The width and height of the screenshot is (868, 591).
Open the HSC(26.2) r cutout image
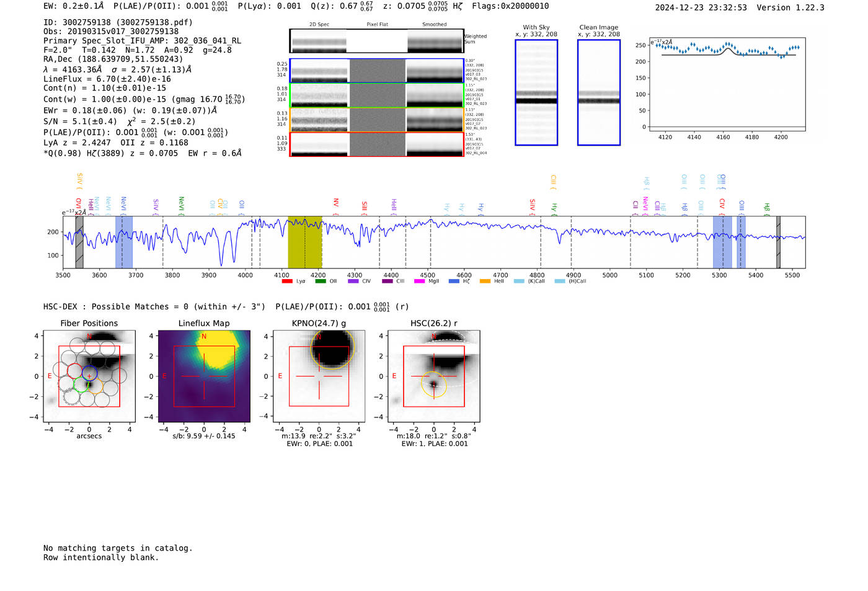[x=434, y=376]
